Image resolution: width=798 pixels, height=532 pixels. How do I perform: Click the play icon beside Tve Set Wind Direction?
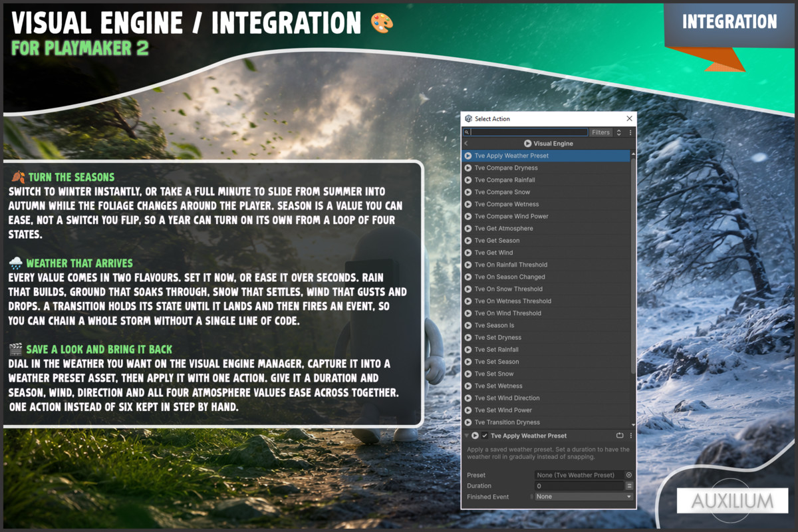pyautogui.click(x=468, y=398)
